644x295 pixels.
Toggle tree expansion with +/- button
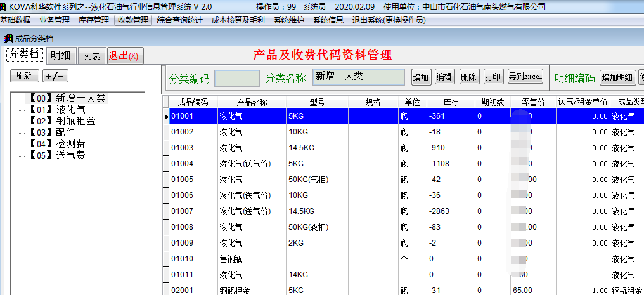[x=55, y=75]
